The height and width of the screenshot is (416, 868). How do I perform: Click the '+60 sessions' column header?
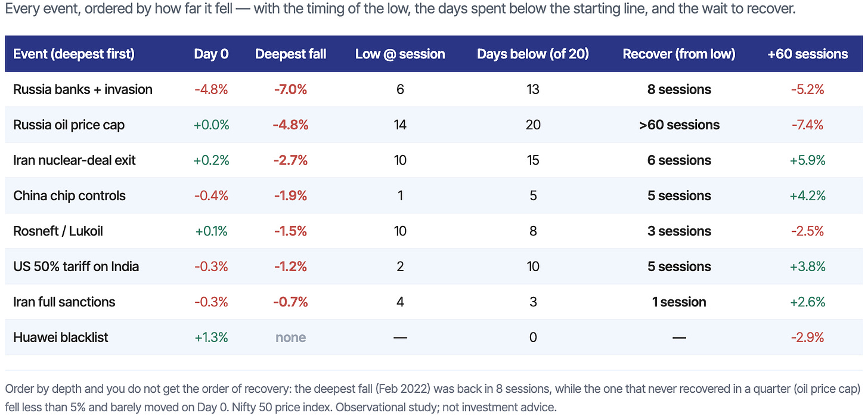[808, 54]
